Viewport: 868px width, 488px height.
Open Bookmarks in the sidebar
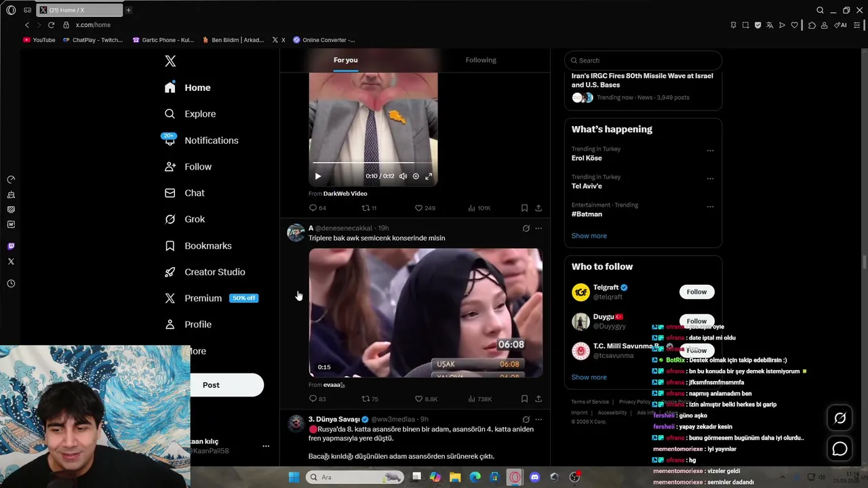(x=198, y=245)
